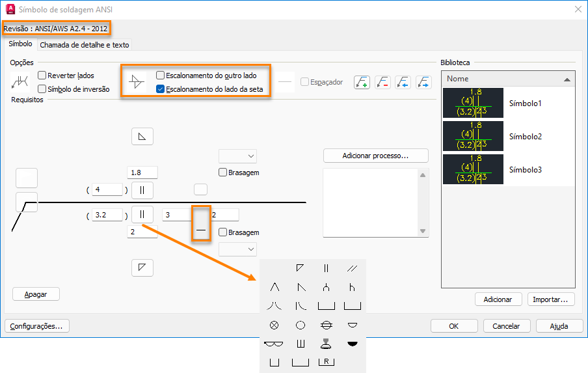Select the filled half-circle symbol in the palette
The height and width of the screenshot is (373, 588).
coord(352,343)
